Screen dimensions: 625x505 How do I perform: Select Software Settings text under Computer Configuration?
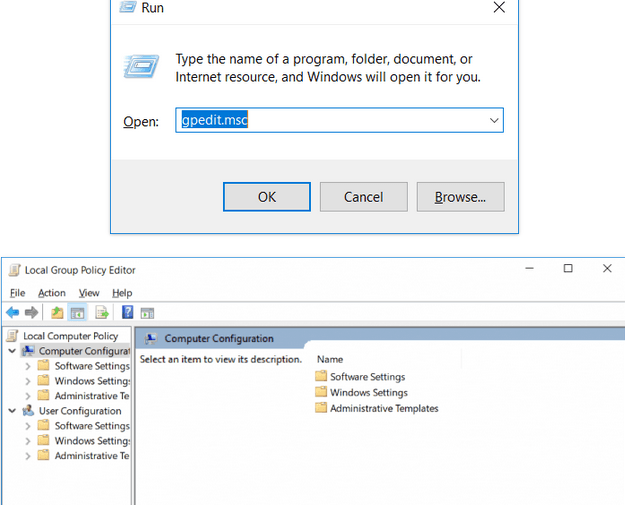[92, 366]
